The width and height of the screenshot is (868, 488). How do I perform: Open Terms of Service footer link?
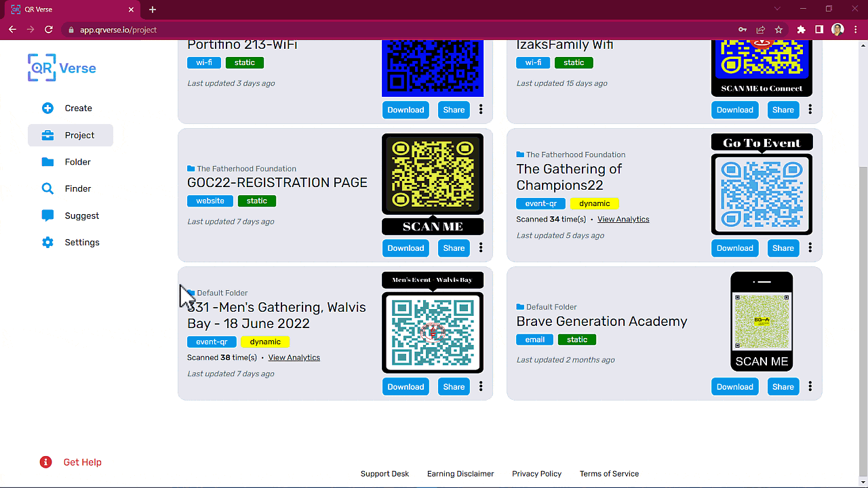(x=609, y=474)
